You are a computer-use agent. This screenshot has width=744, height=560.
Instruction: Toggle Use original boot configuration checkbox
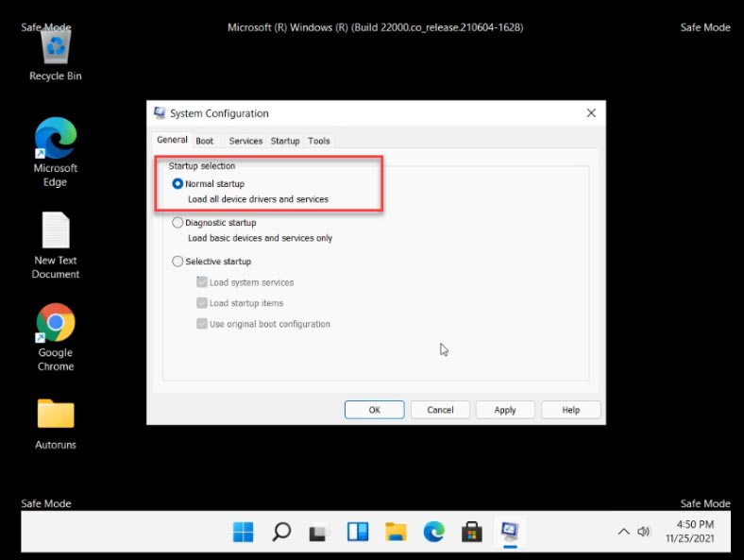click(202, 324)
